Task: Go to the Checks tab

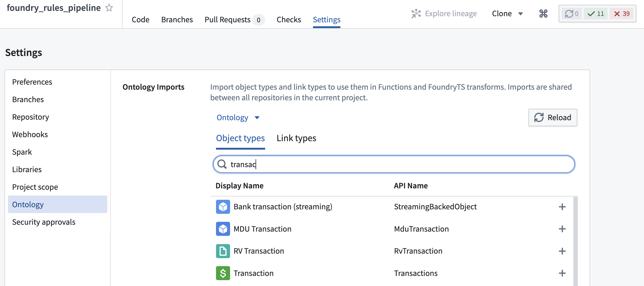Action: pos(289,20)
